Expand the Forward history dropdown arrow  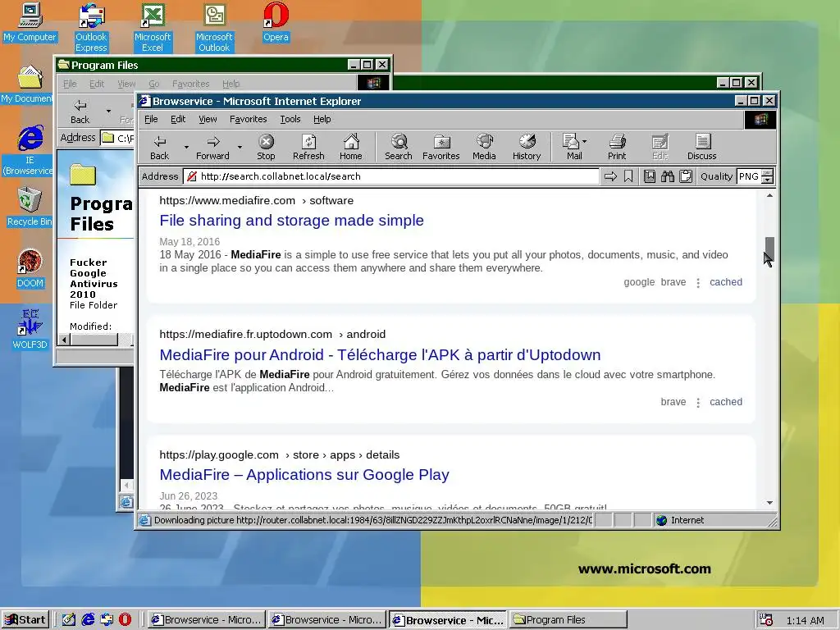(x=240, y=147)
